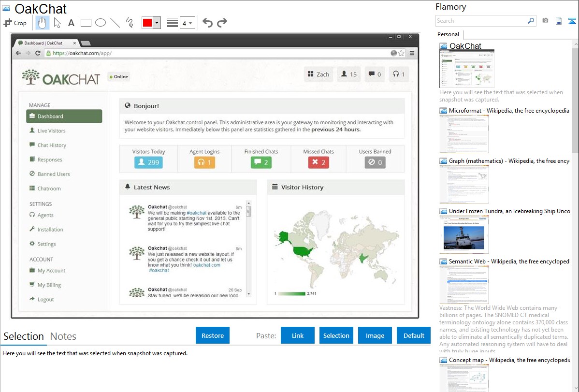This screenshot has width=579, height=392.
Task: Click the agents headset button showing 1
Action: pos(399,74)
